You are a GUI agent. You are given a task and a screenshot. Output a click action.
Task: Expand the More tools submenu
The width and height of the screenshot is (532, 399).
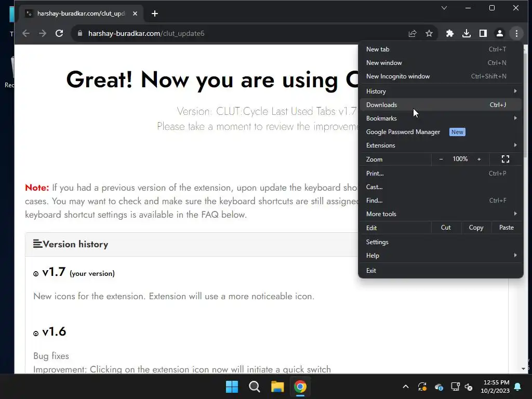441,214
